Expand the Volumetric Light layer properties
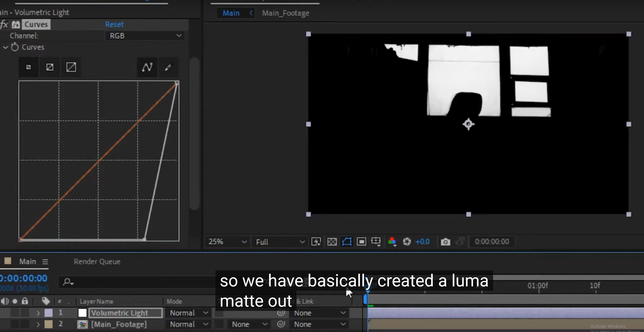 [38, 313]
